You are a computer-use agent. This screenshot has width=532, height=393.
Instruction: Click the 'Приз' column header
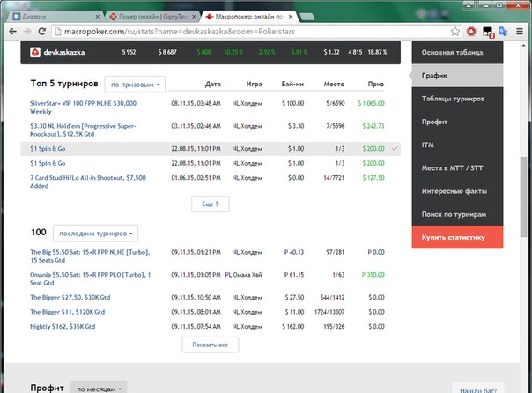(376, 85)
